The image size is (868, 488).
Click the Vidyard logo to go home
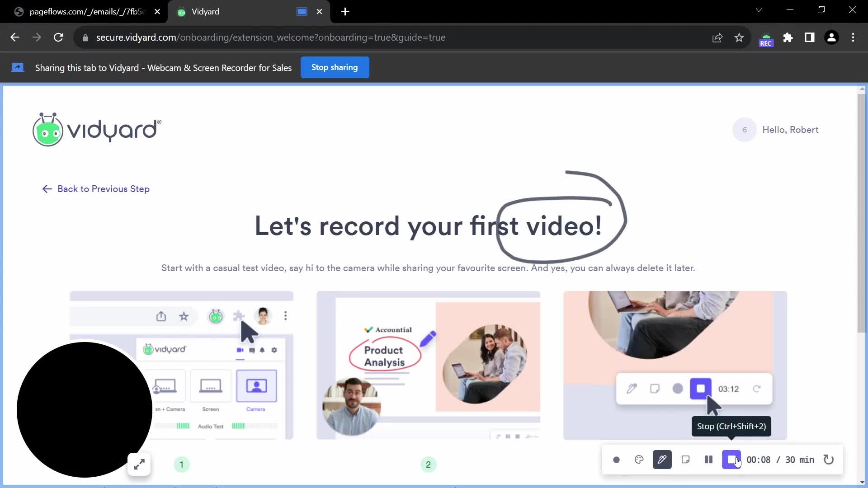click(97, 130)
